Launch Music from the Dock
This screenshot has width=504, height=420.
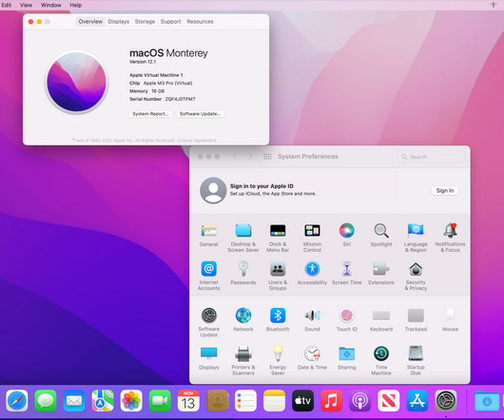pyautogui.click(x=331, y=400)
